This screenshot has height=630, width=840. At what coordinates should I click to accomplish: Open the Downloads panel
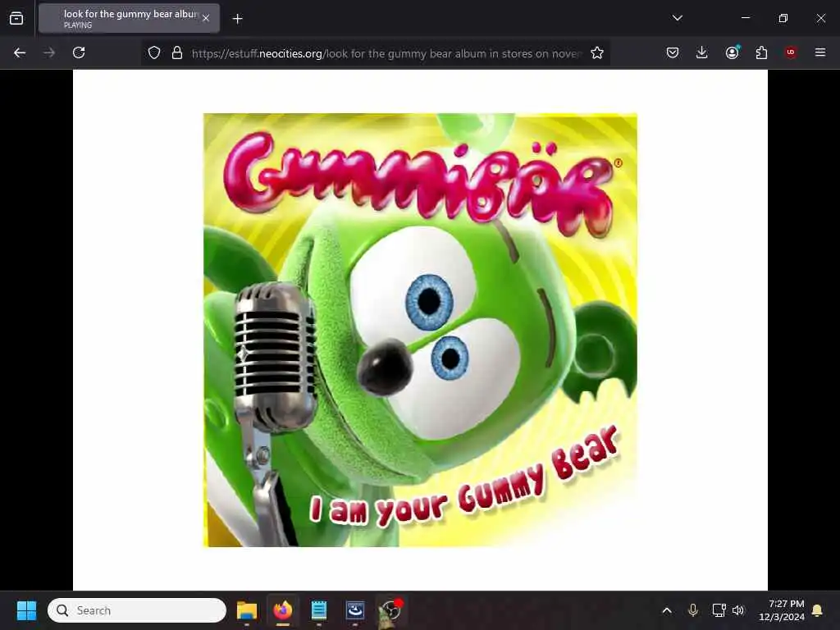tap(702, 52)
